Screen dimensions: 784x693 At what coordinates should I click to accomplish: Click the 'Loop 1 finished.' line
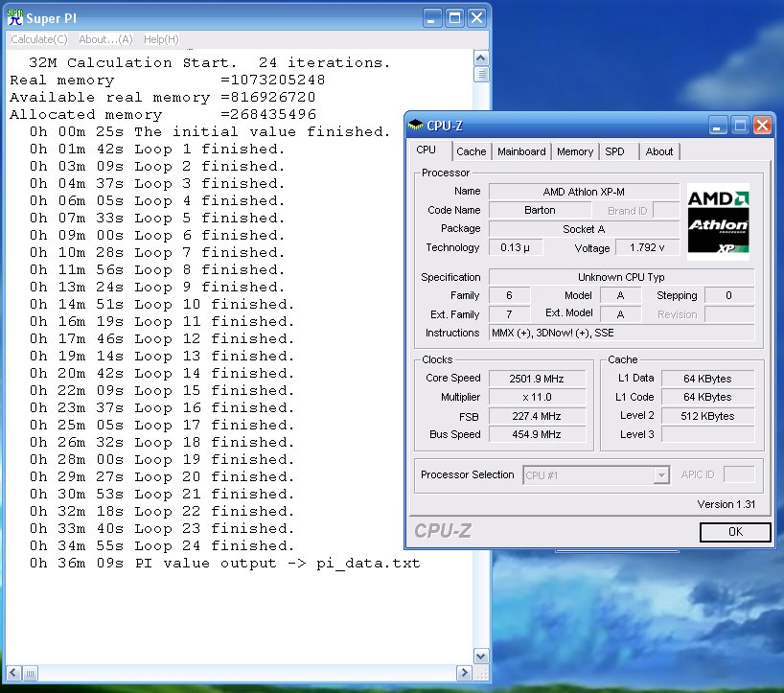pos(157,149)
